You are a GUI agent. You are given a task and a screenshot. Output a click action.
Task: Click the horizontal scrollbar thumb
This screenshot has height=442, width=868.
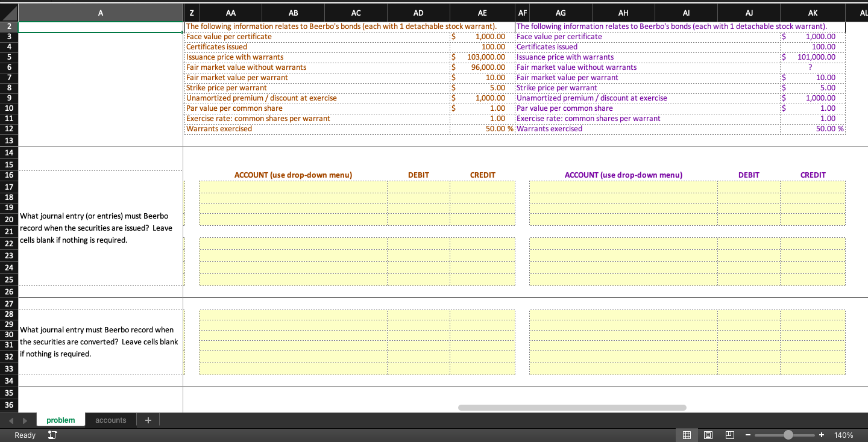click(571, 408)
